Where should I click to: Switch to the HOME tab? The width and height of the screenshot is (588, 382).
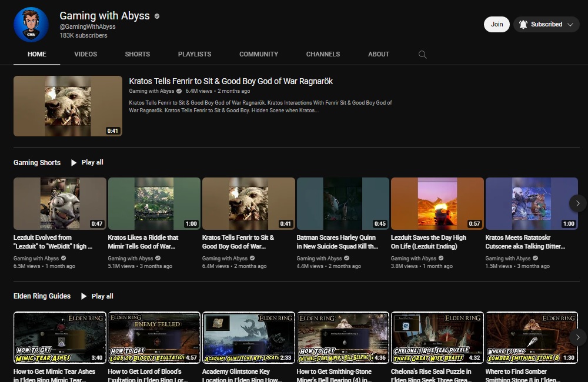tap(36, 54)
